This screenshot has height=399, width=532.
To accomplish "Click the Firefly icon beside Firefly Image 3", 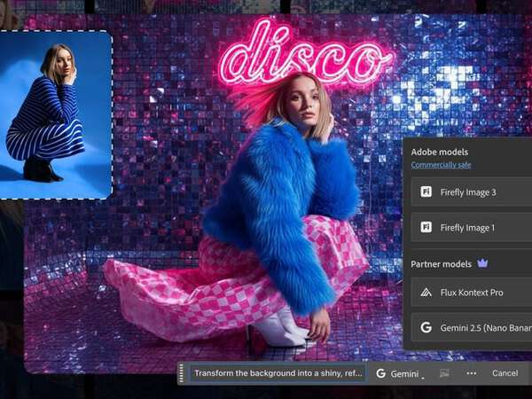I will [x=426, y=192].
